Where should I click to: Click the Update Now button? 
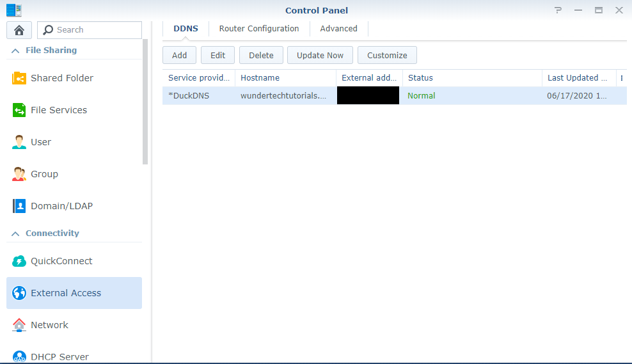point(320,55)
